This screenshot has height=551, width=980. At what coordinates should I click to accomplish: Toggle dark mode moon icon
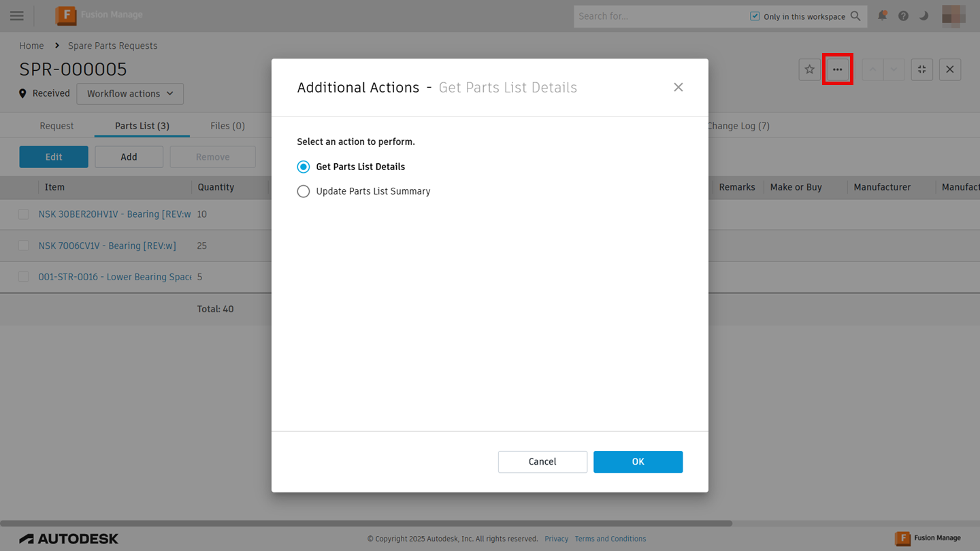coord(924,16)
